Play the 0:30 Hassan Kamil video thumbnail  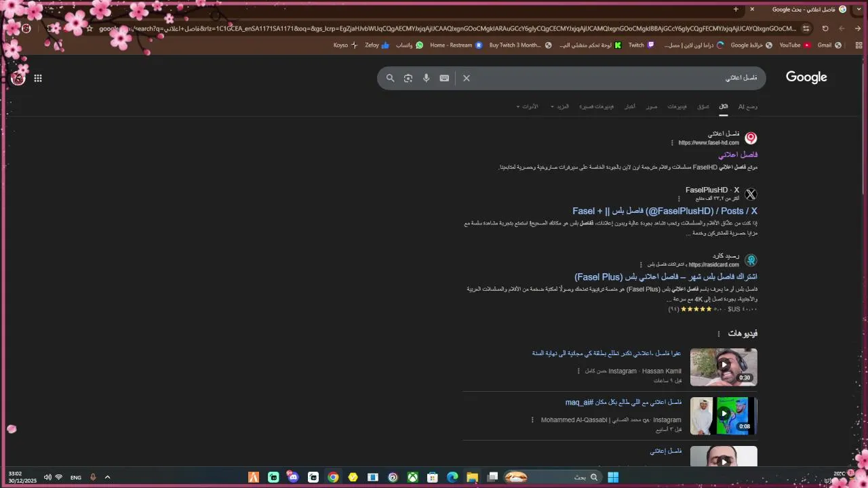point(724,367)
